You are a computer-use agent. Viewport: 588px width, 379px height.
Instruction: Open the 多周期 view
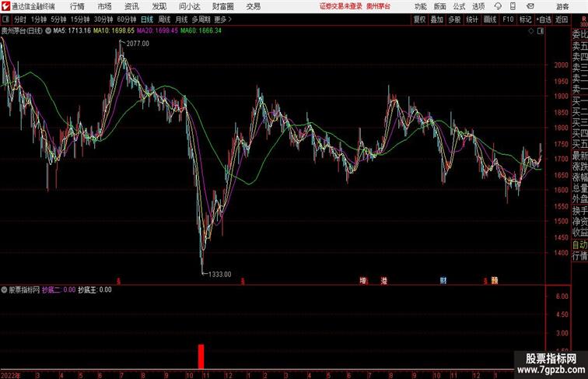point(201,19)
